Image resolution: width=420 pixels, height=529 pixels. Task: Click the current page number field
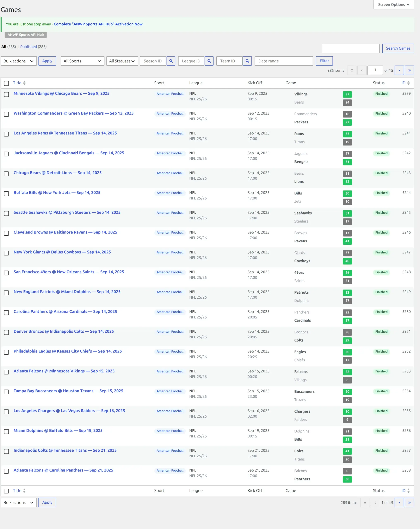pyautogui.click(x=375, y=70)
